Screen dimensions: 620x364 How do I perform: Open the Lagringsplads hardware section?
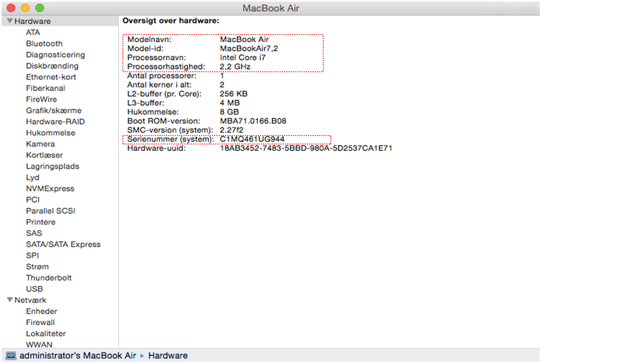52,166
